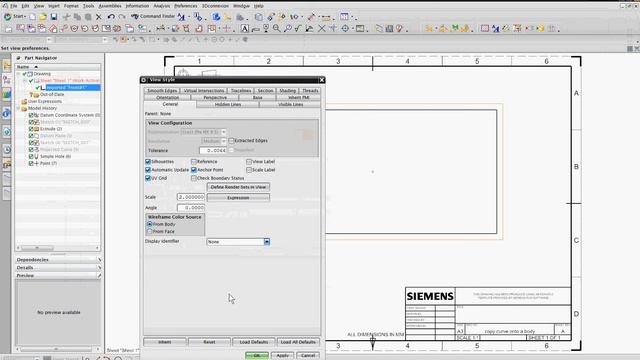Switch to the Shading tab
The width and height of the screenshot is (640, 360).
click(287, 91)
